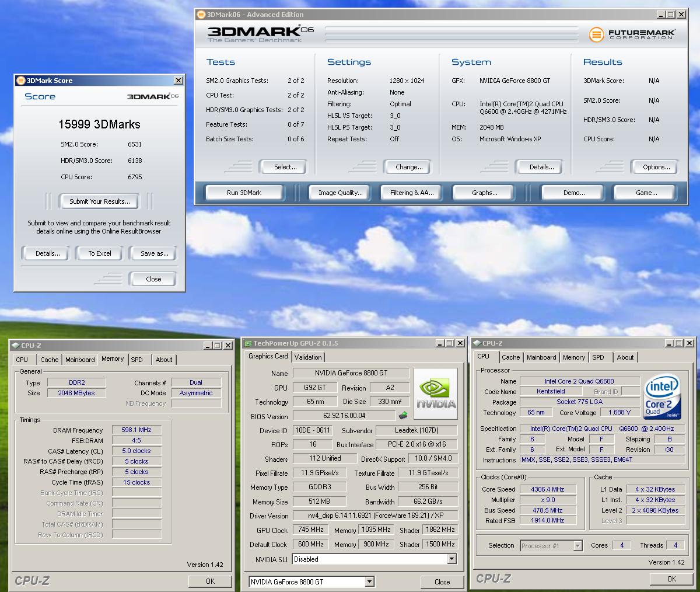Viewport: 700px width, 592px height.
Task: Click the Intel Core 2 Quad logo
Action: tap(662, 398)
